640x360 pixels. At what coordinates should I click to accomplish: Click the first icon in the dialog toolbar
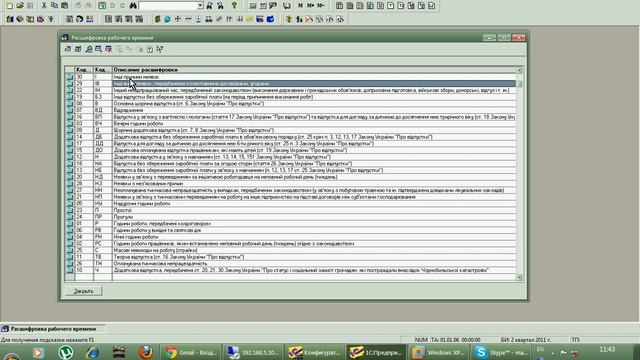68,49
